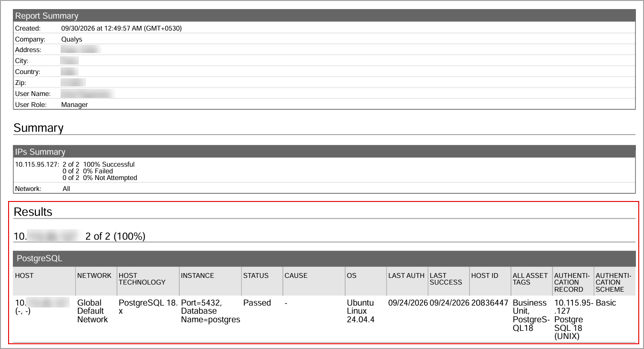Click the "Country:" field label
The height and width of the screenshot is (349, 644).
[28, 72]
